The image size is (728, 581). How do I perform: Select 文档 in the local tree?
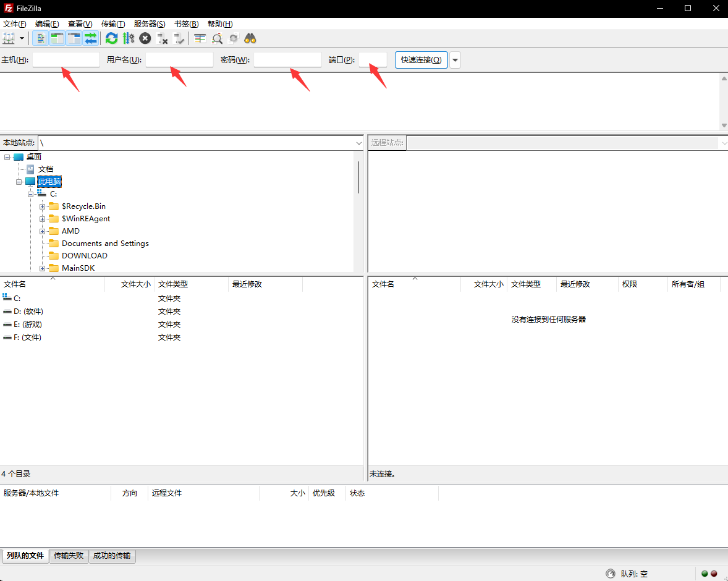pos(46,169)
